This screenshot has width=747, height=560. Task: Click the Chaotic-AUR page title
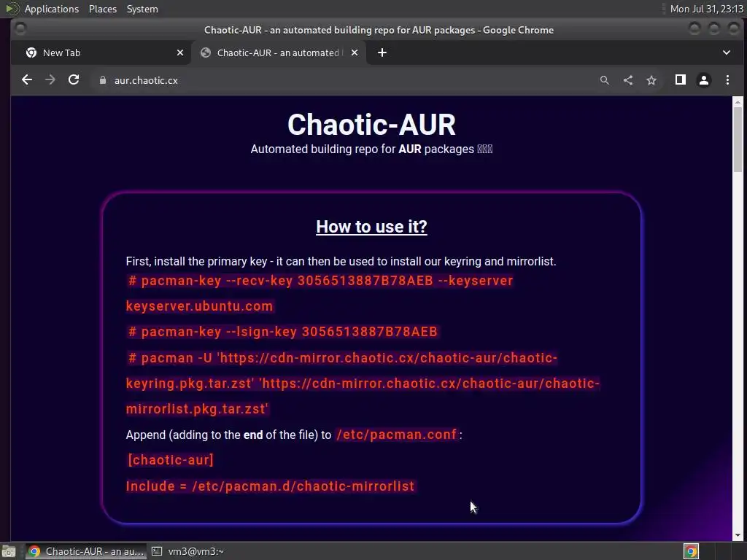click(x=371, y=125)
